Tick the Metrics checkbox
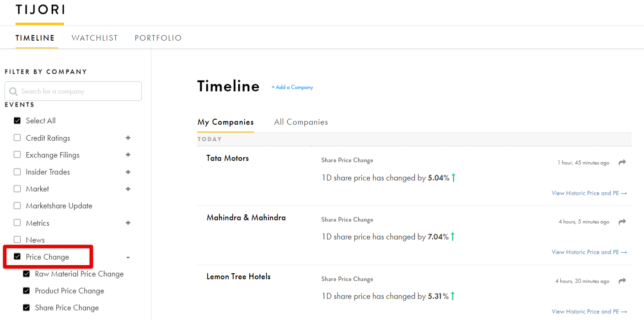 pos(17,223)
